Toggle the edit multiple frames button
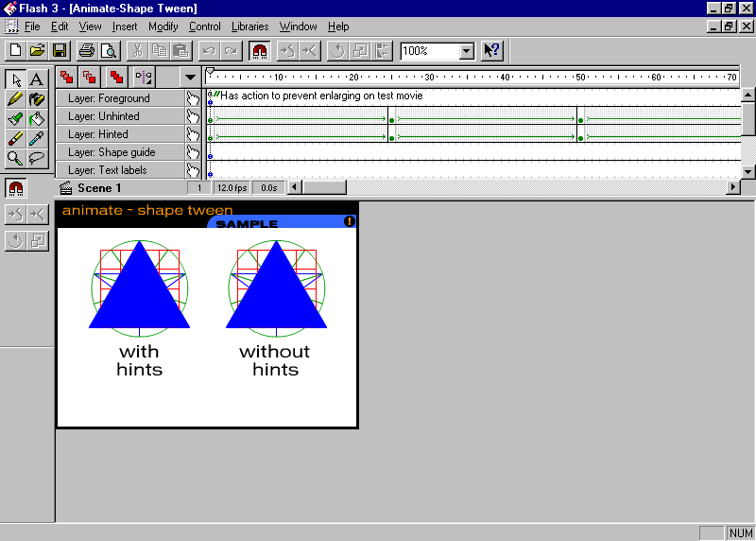 (115, 78)
